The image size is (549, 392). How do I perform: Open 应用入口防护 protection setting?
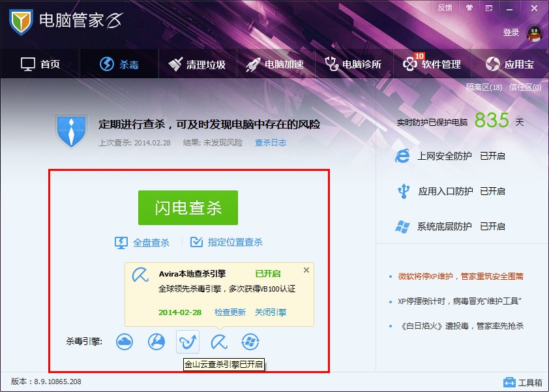445,191
